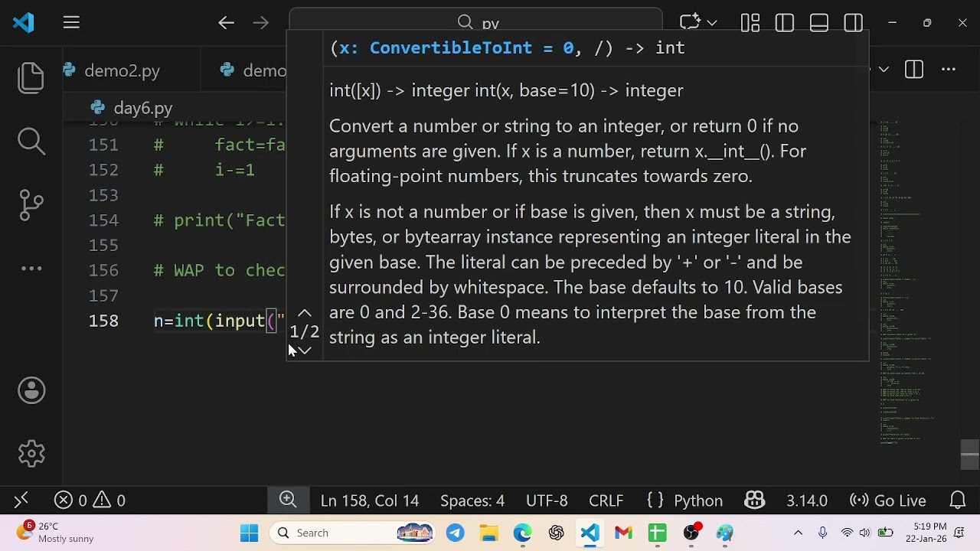Change file encoding via UTF-8
The width and height of the screenshot is (980, 551).
(x=547, y=500)
